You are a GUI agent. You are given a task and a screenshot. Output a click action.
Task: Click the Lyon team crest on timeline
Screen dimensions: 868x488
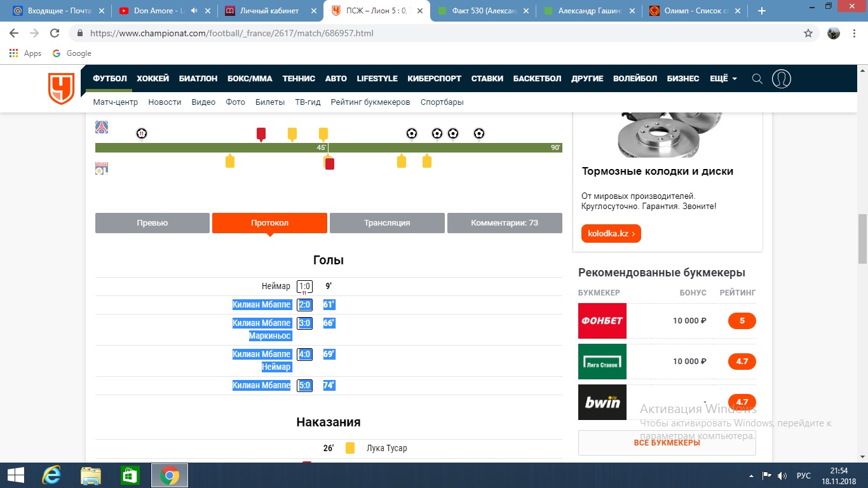click(102, 168)
